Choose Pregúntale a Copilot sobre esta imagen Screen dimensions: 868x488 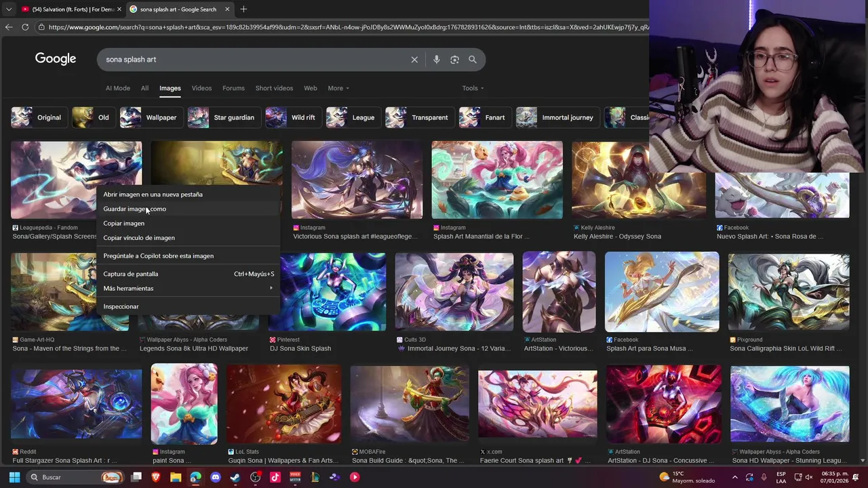coord(188,256)
